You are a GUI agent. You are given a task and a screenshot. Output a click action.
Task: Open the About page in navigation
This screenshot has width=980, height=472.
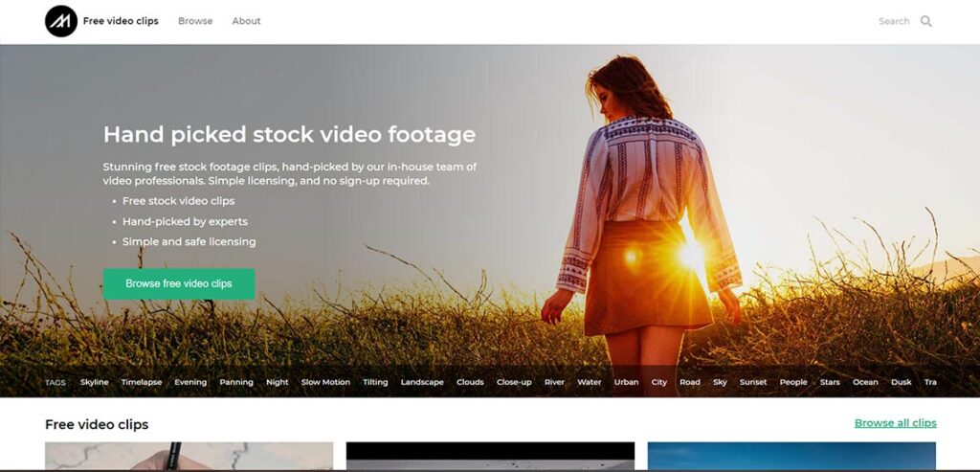pyautogui.click(x=246, y=21)
